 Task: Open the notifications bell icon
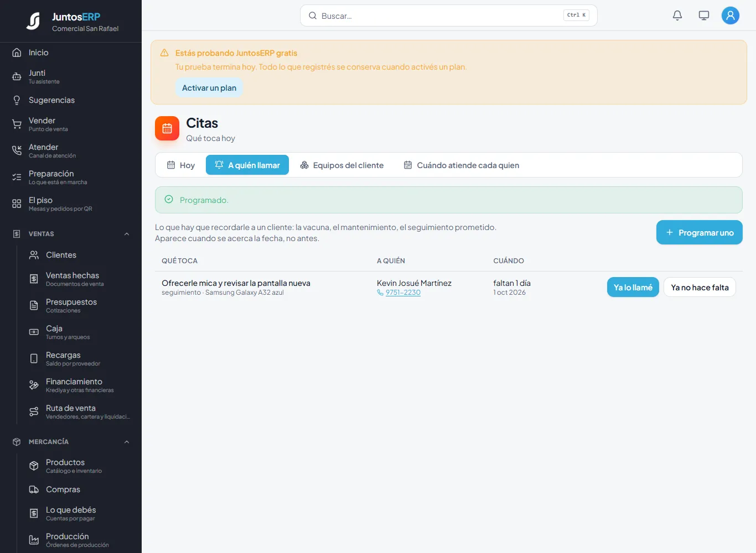pos(677,15)
